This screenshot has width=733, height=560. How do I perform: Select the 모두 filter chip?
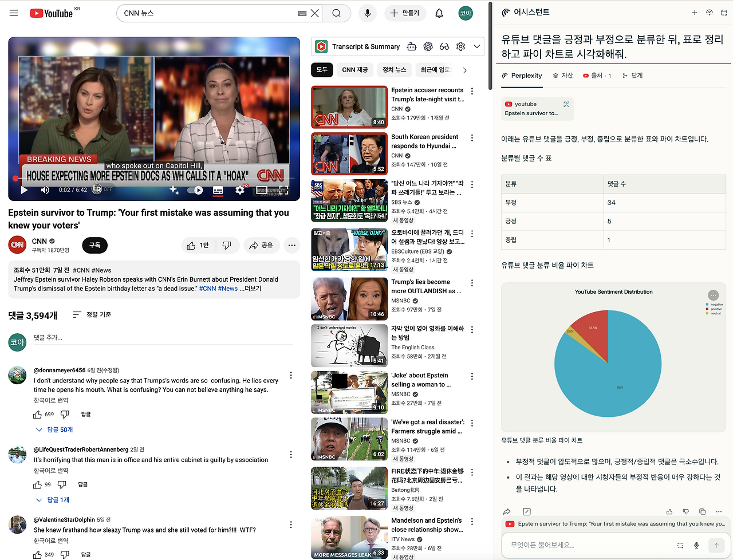click(322, 70)
